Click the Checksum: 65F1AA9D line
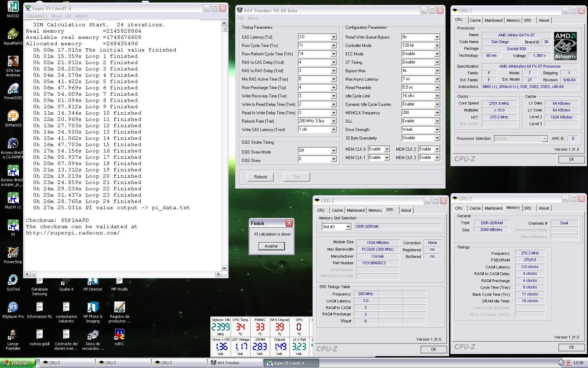Viewport: 588px width, 368px height. [x=57, y=220]
